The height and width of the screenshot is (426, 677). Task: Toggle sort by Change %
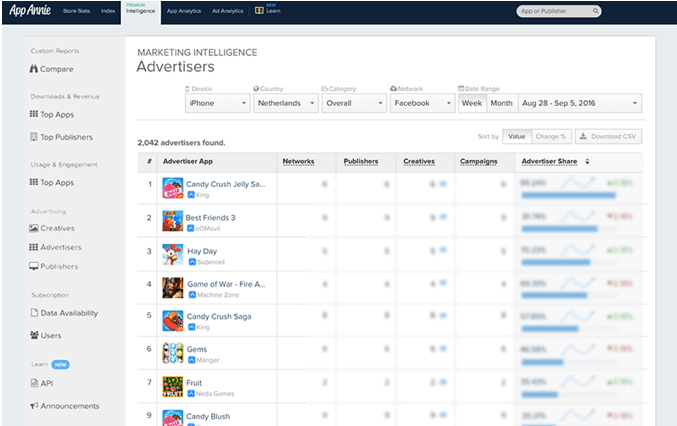(550, 136)
